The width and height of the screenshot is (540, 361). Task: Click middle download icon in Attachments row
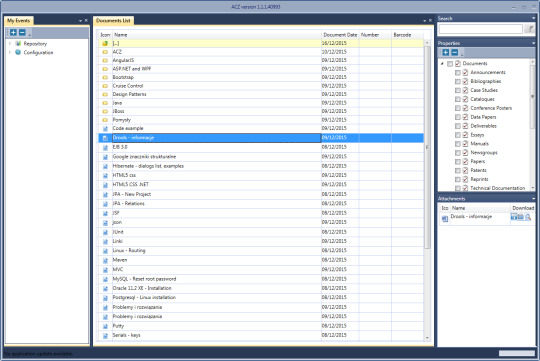coord(521,217)
